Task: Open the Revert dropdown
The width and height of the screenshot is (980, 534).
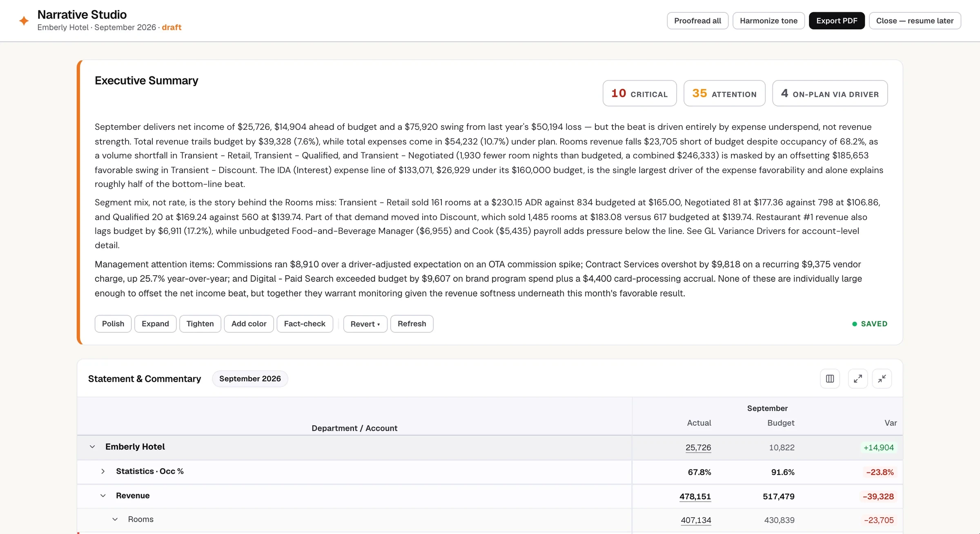Action: [365, 324]
